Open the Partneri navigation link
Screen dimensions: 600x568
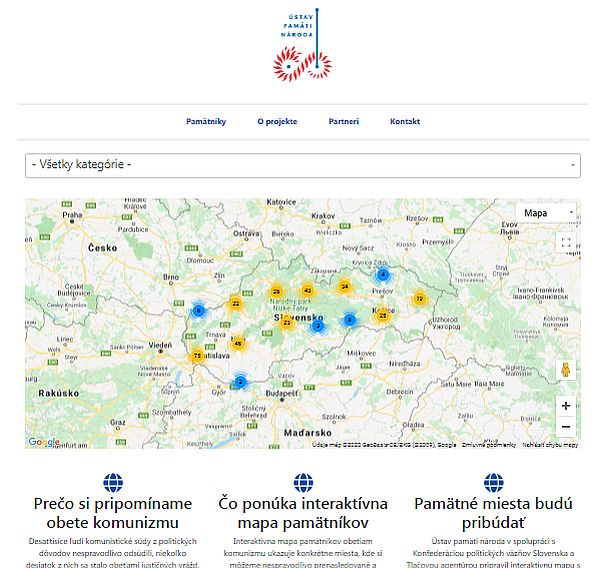(343, 122)
